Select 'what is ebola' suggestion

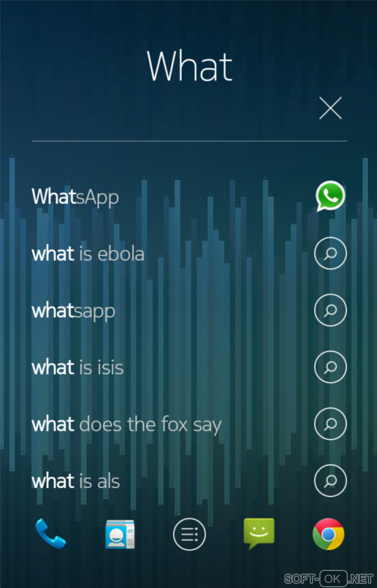click(x=88, y=254)
